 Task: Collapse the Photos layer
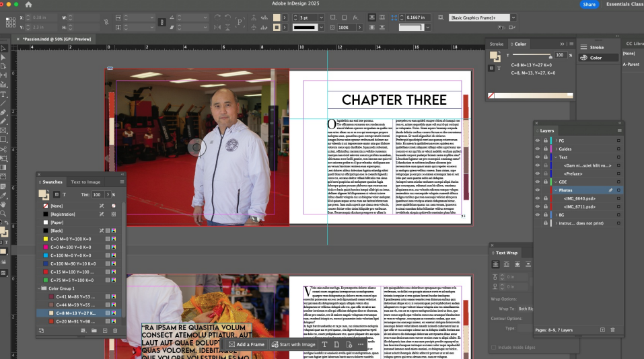556,190
